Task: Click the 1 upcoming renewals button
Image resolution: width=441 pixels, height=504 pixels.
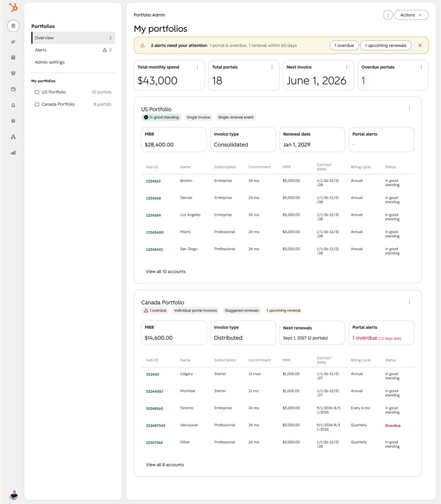Action: (x=386, y=45)
